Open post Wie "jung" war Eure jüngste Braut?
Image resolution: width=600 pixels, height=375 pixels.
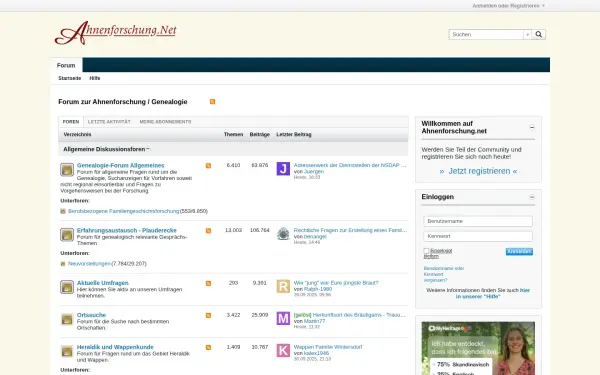[336, 283]
